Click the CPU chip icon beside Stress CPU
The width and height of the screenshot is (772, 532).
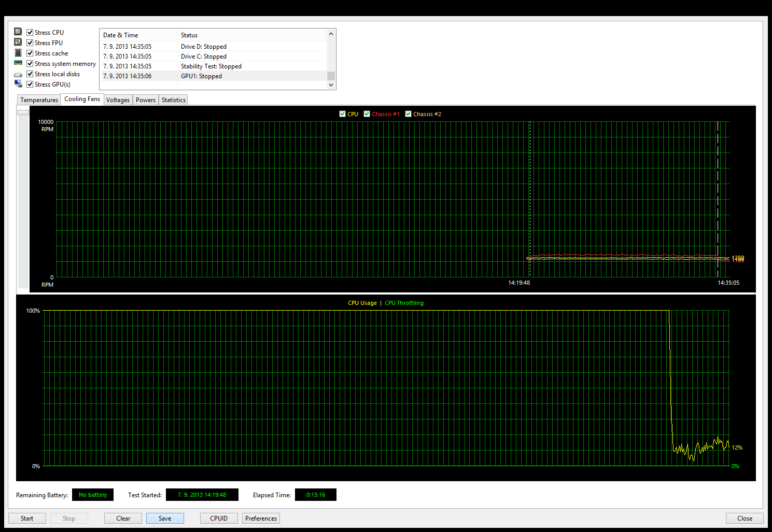tap(18, 32)
